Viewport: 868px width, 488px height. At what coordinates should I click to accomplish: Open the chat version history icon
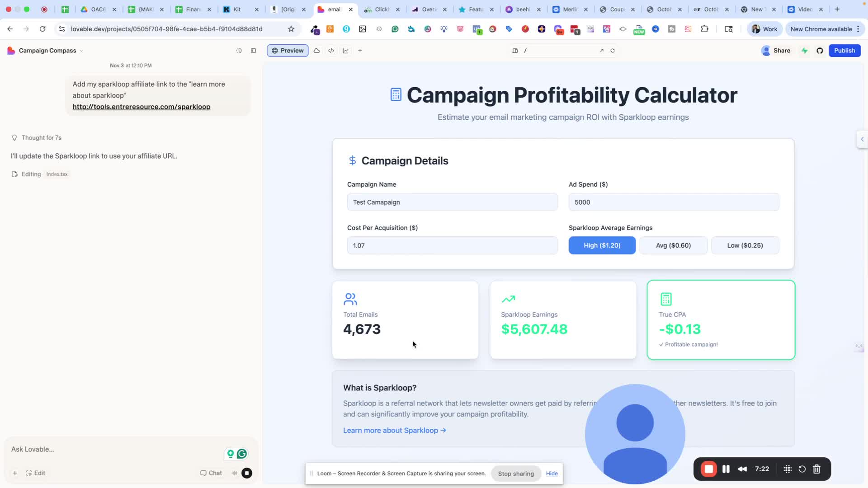(239, 51)
